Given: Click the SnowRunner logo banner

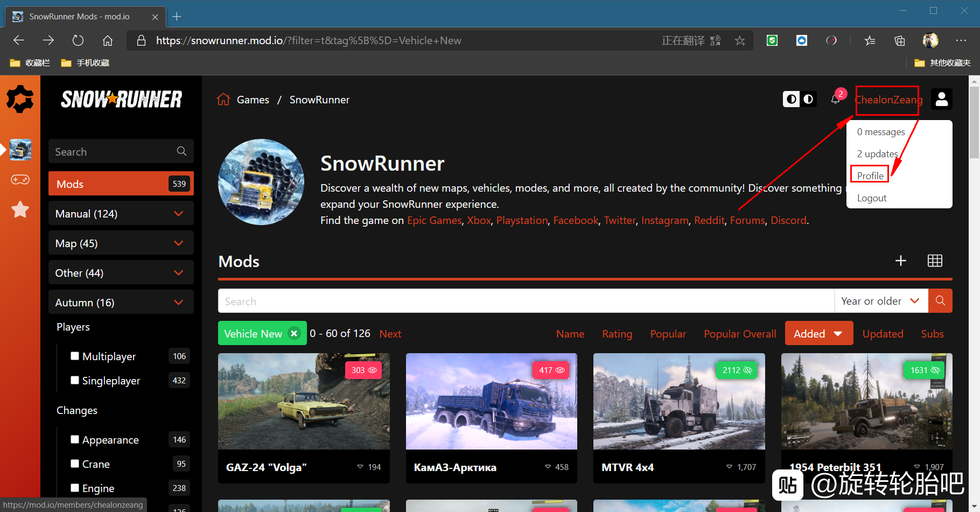Looking at the screenshot, I should tap(121, 99).
